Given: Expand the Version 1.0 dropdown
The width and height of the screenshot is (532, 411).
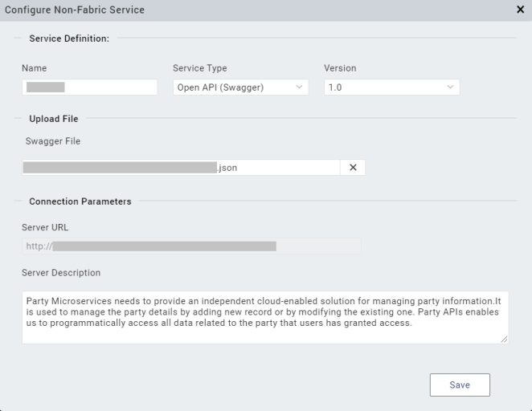Looking at the screenshot, I should click(x=391, y=87).
